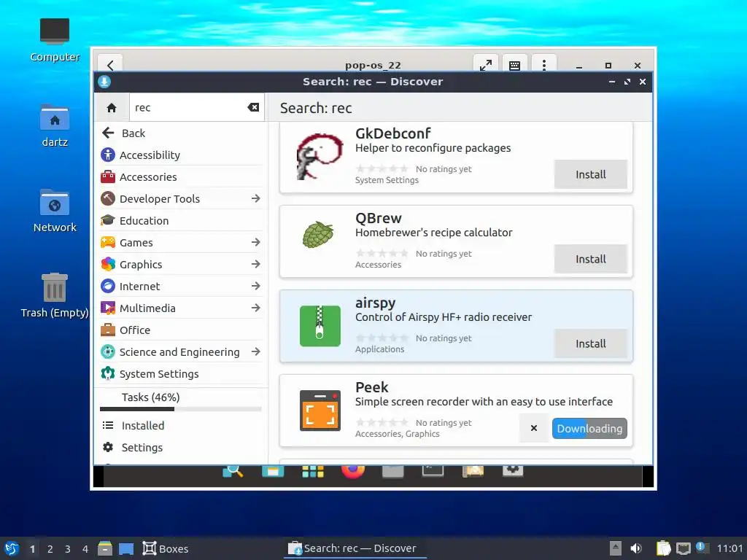The width and height of the screenshot is (747, 560).
Task: Install GkDebconf
Action: (591, 174)
